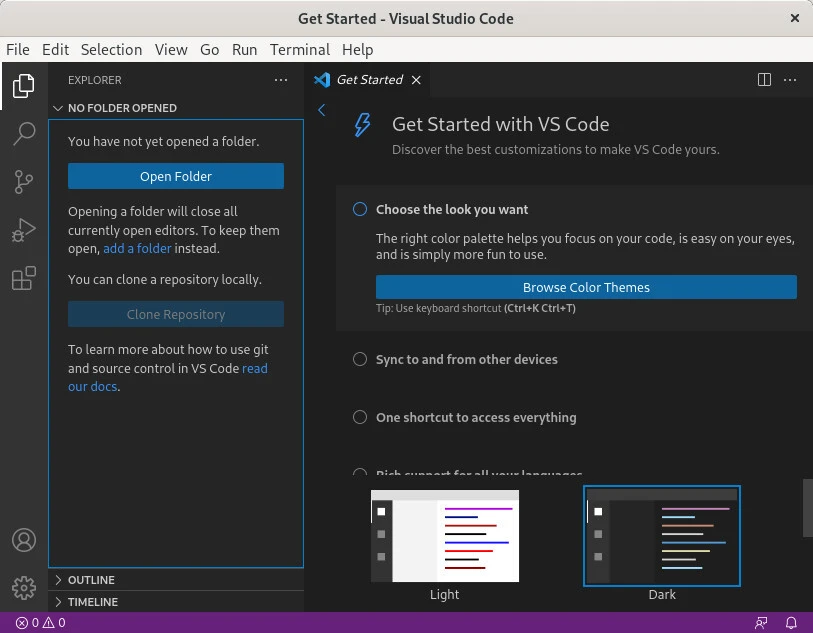
Task: Click the Accounts icon
Action: click(x=24, y=540)
